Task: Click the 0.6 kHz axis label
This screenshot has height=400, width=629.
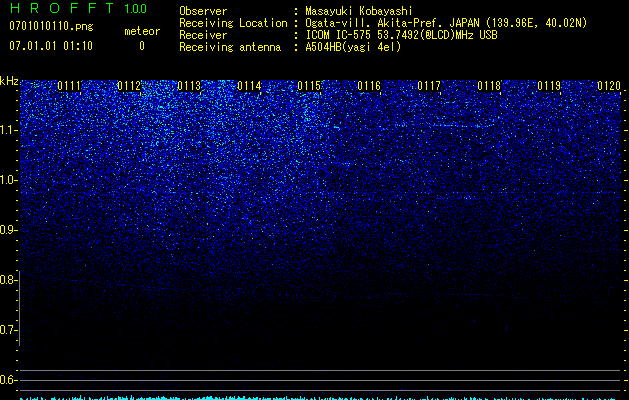Action: pyautogui.click(x=8, y=380)
